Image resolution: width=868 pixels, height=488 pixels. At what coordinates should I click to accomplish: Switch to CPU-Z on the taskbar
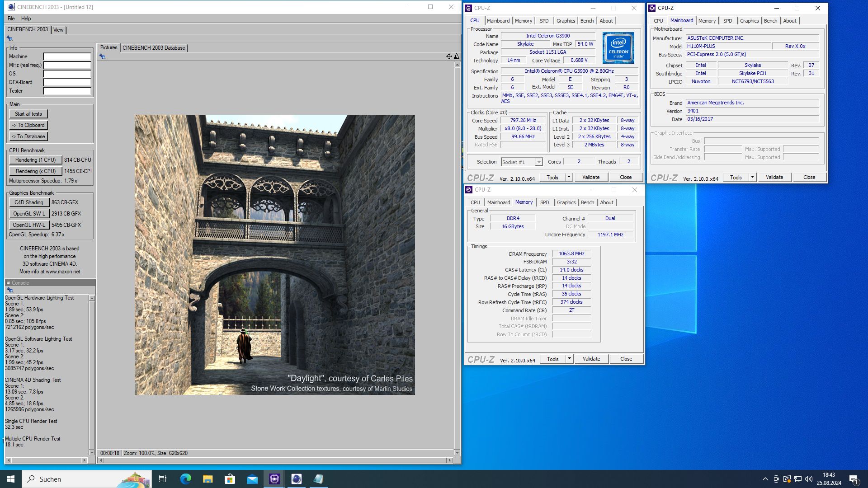(274, 479)
